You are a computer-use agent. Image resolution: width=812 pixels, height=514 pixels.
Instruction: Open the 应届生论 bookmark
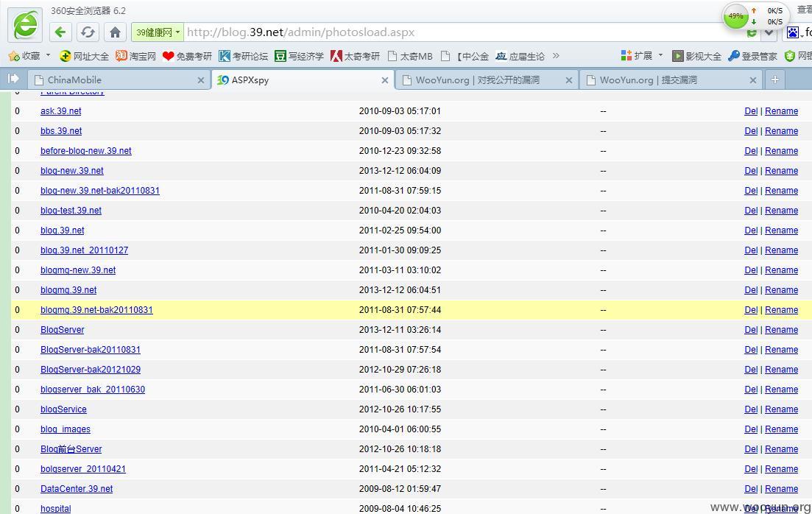tap(520, 56)
